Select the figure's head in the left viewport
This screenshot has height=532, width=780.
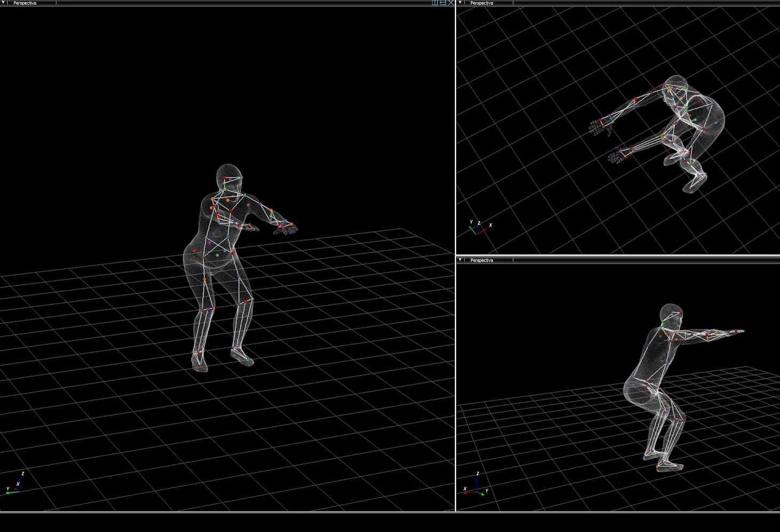(229, 176)
